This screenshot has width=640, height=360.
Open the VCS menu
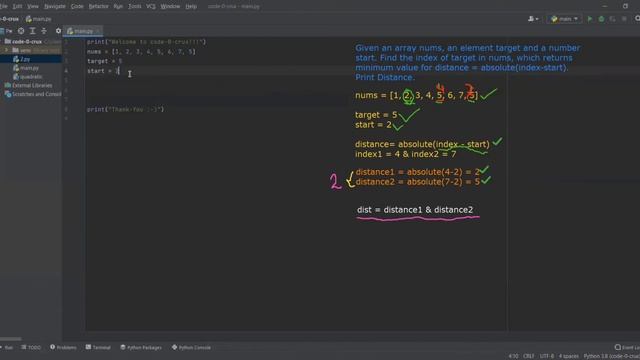[x=151, y=7]
